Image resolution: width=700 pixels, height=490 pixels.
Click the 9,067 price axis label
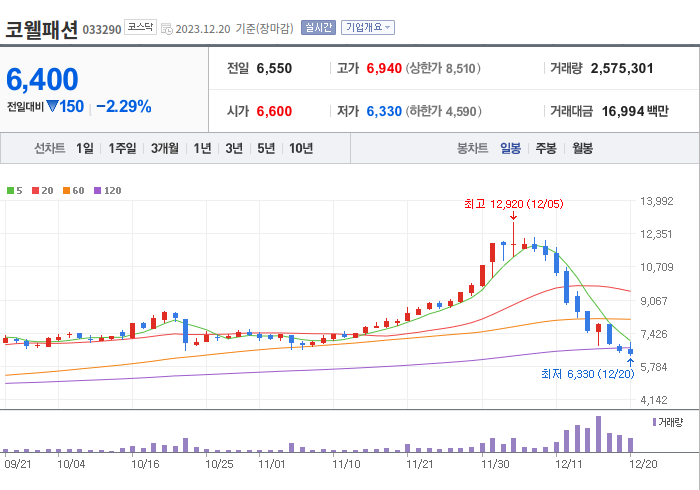654,301
